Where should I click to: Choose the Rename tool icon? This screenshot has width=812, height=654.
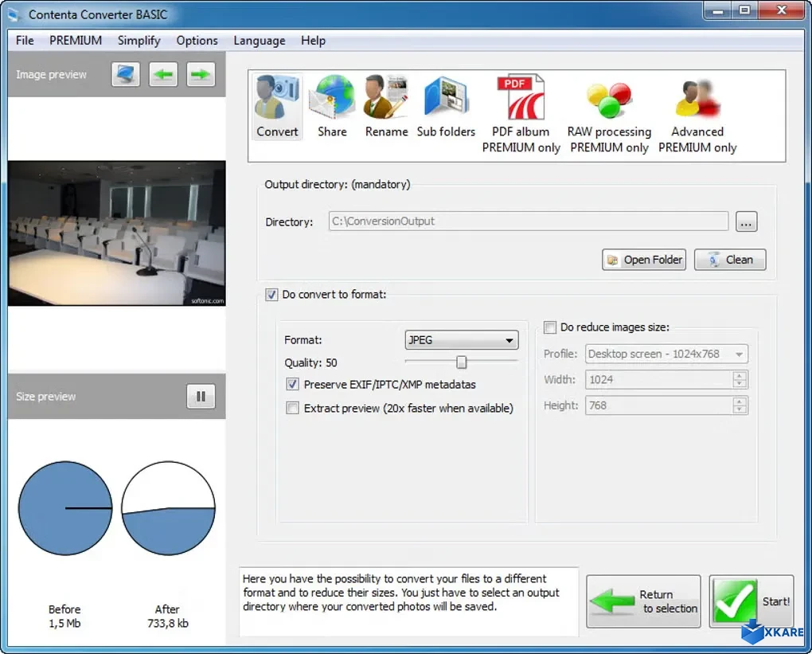click(x=386, y=107)
